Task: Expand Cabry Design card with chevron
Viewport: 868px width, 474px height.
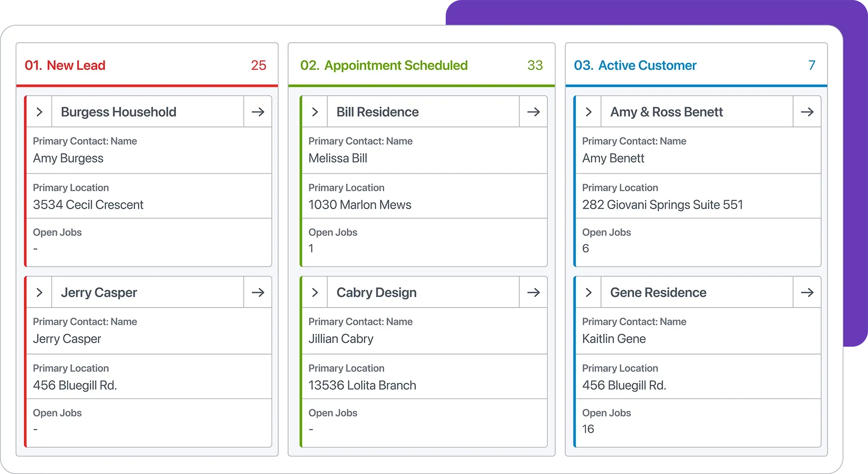Action: tap(315, 292)
